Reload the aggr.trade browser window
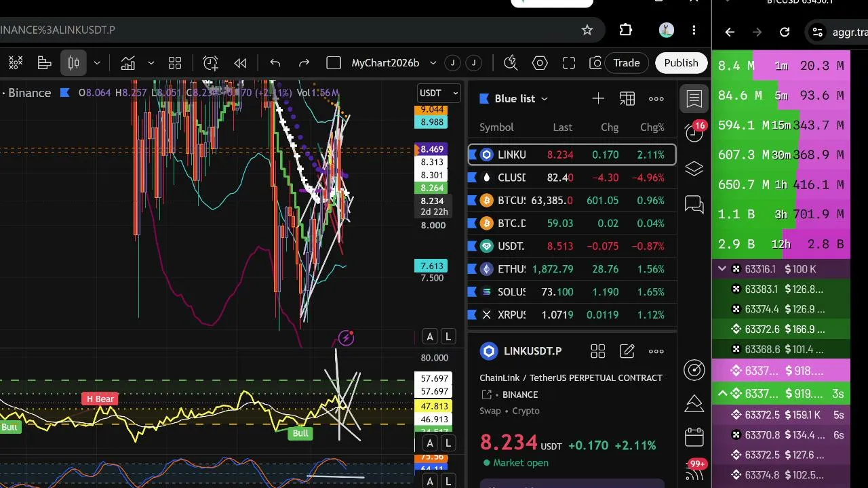Screen dimensions: 868x488 (785, 32)
